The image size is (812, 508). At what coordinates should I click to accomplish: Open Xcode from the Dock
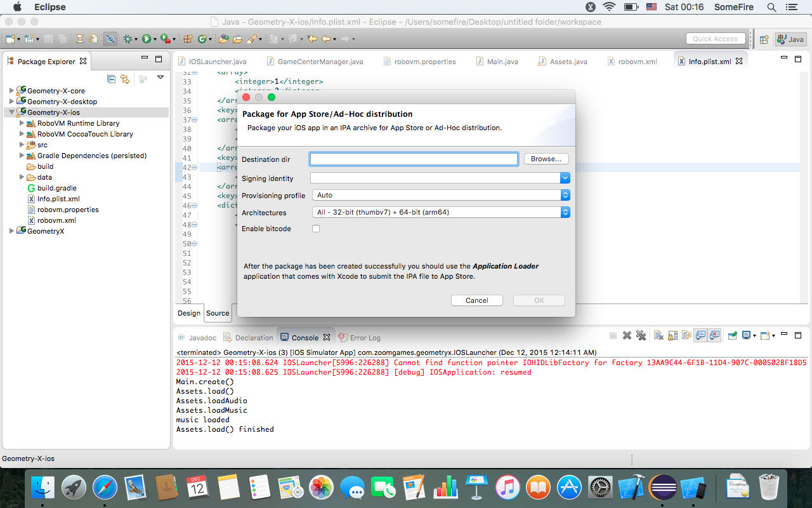pyautogui.click(x=631, y=487)
